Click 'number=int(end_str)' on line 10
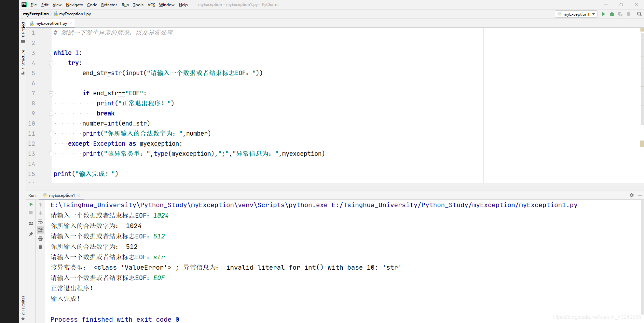Screen dimensions: 644x323 tap(116, 124)
